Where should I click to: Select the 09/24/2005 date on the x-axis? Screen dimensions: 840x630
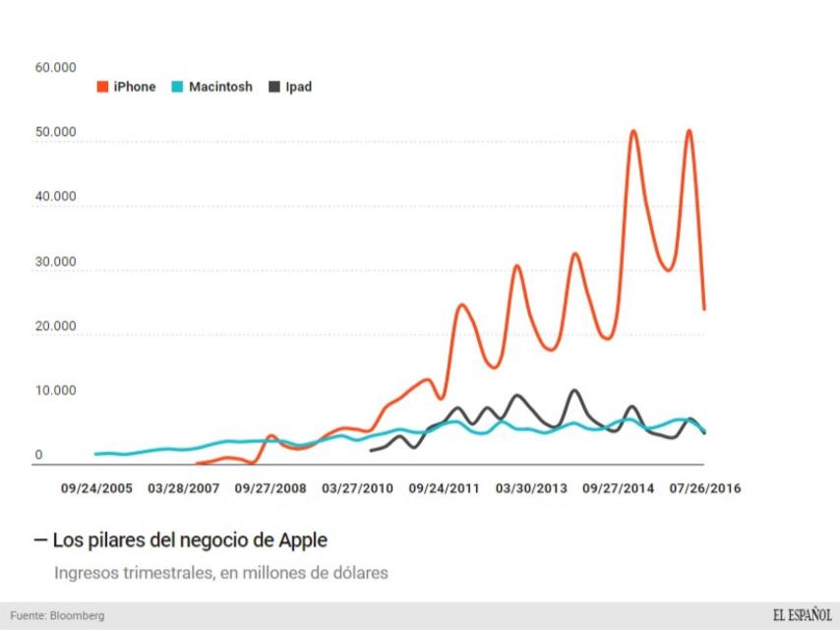click(97, 487)
